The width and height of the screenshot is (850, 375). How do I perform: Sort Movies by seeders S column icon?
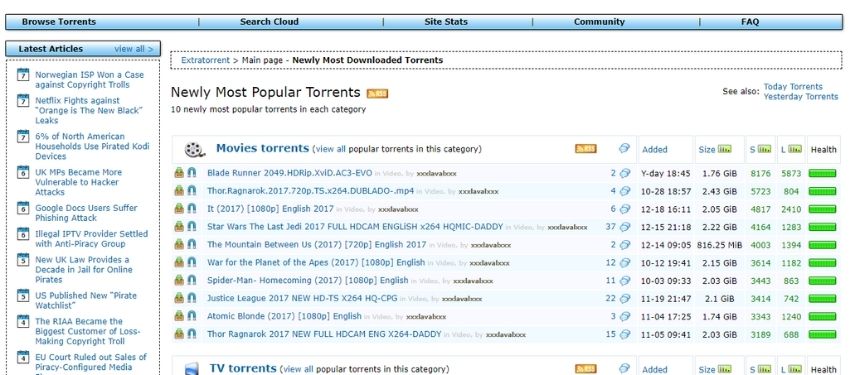point(764,149)
